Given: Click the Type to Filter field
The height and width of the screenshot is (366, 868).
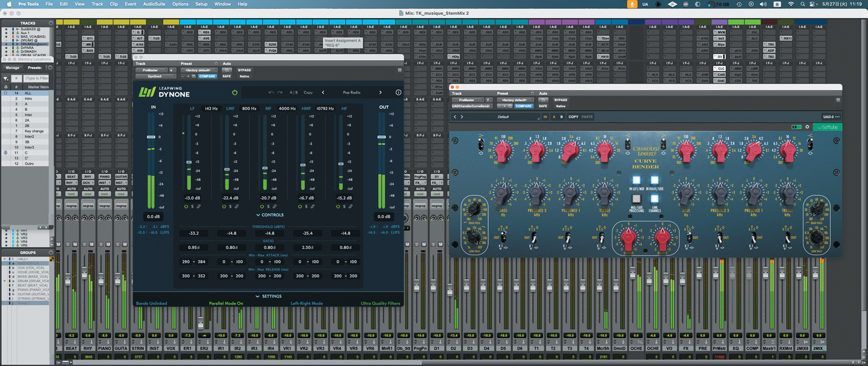Looking at the screenshot, I should (x=36, y=79).
